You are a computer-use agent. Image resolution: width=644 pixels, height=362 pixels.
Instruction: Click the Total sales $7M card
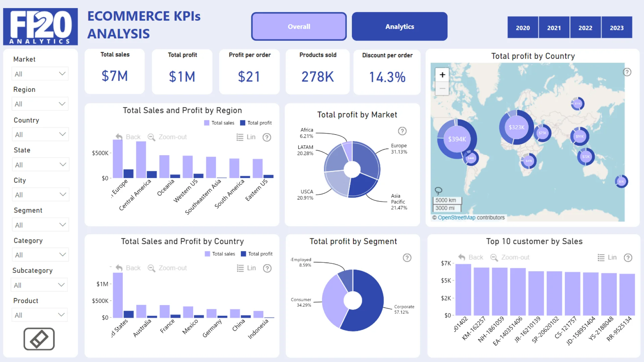[115, 71]
